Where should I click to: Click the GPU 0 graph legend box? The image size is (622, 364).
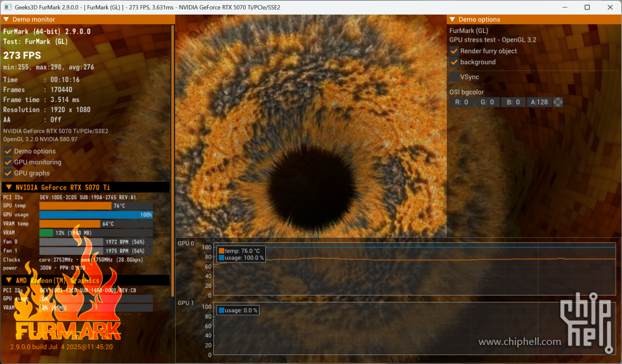241,254
